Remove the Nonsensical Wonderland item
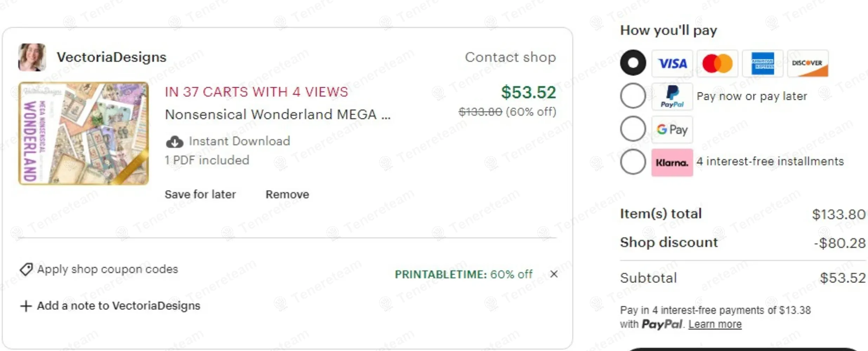 pos(287,194)
